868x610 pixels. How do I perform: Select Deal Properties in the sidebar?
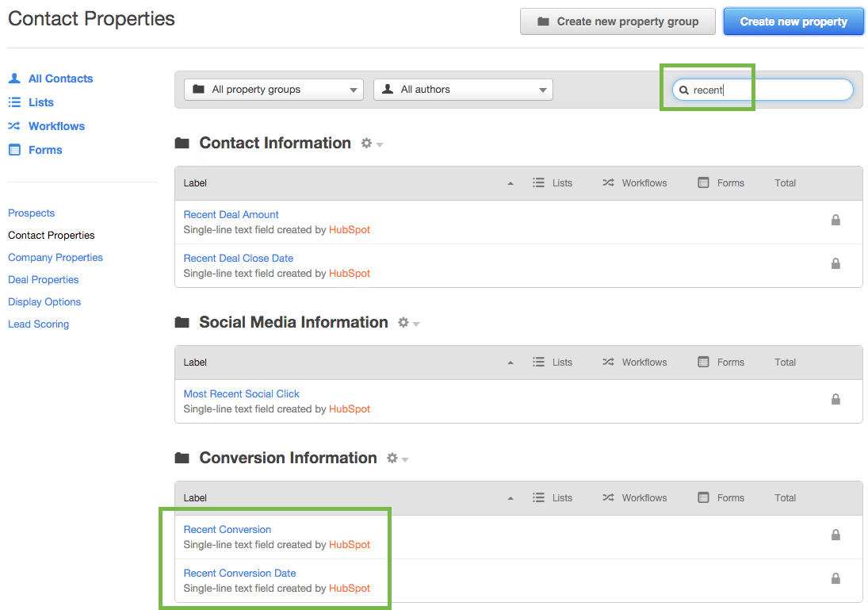(43, 279)
